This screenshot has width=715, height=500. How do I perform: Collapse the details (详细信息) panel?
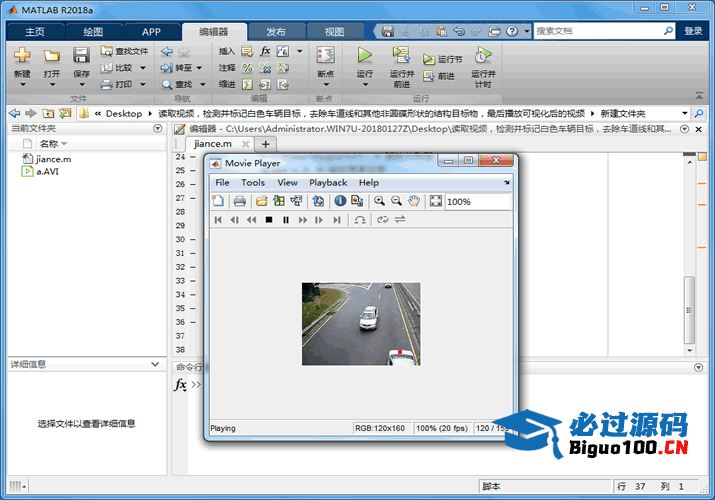point(155,364)
